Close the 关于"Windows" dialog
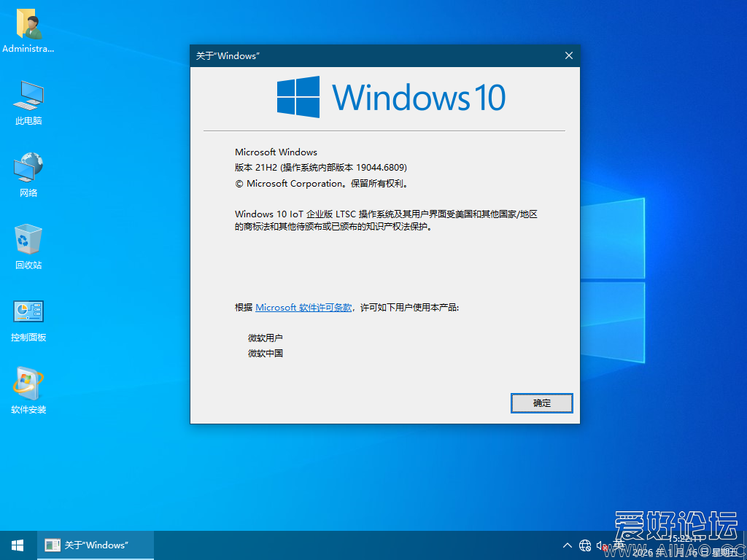This screenshot has height=560, width=747. 568,55
